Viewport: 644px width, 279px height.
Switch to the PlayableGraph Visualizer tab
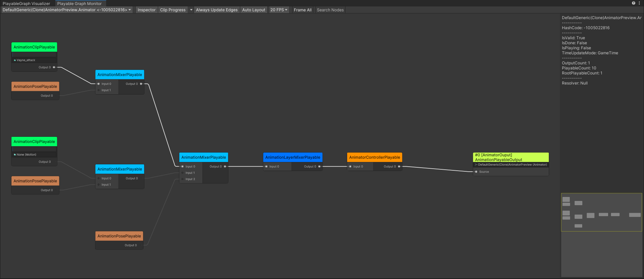(26, 4)
